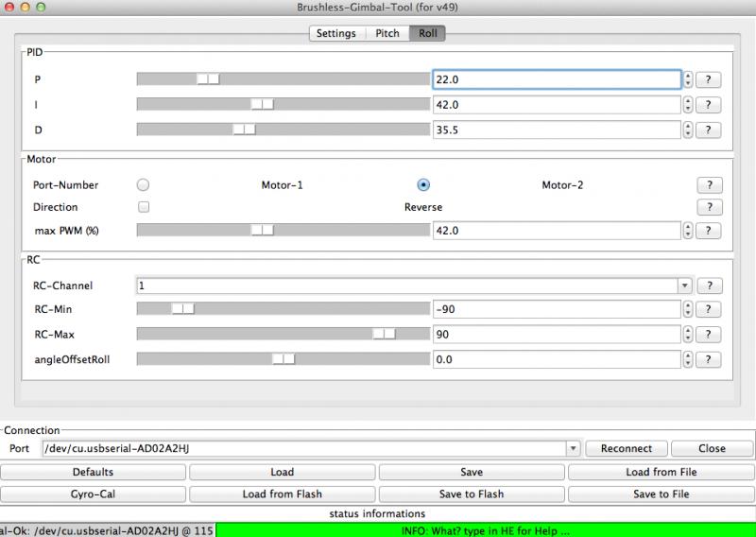The width and height of the screenshot is (756, 537).
Task: Click the Save to Flash button
Action: (472, 494)
